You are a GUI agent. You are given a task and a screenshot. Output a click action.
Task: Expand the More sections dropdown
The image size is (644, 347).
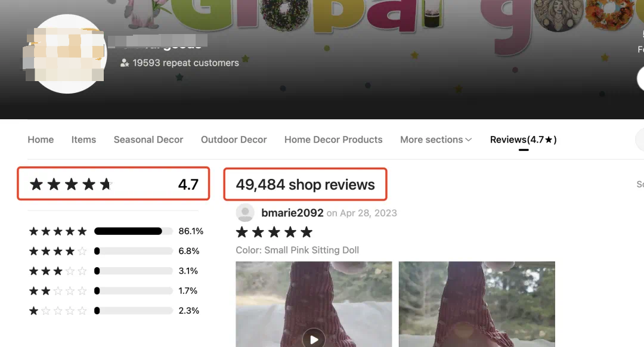[x=436, y=140]
